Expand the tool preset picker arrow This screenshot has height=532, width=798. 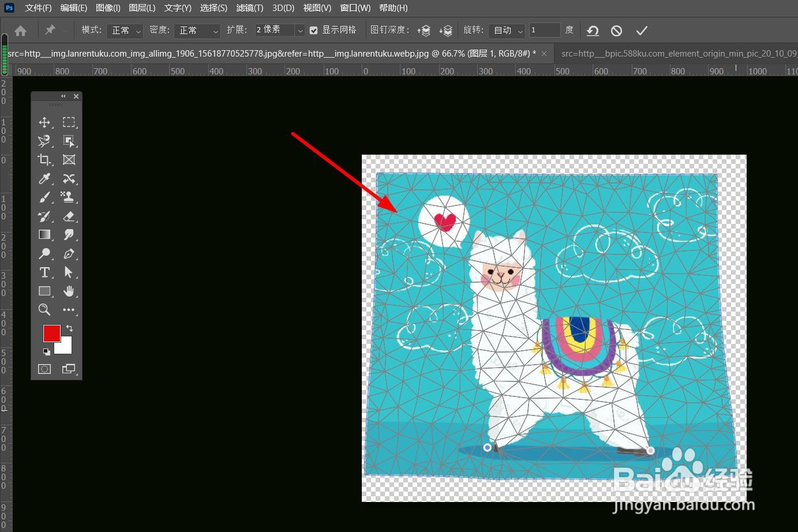point(65,31)
